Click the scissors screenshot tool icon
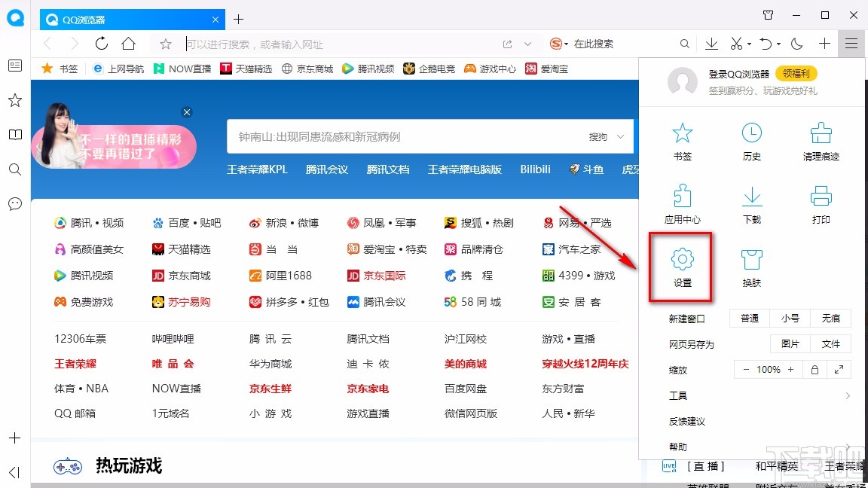 click(735, 44)
